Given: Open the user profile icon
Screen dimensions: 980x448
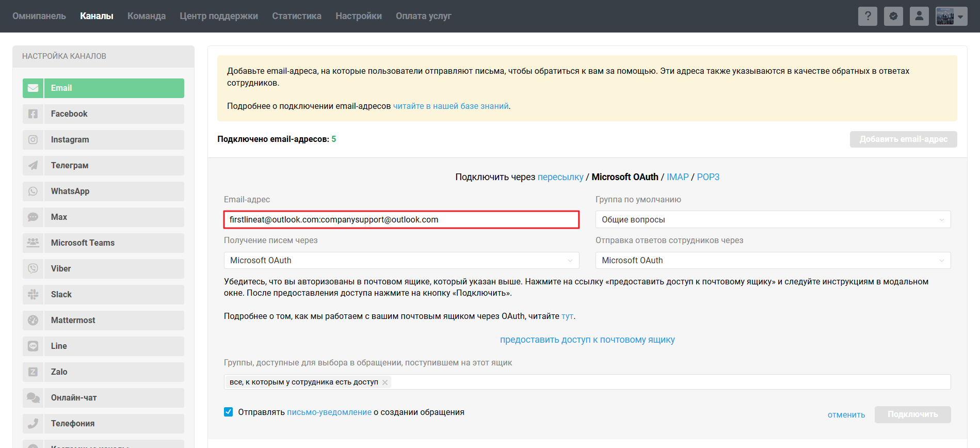Looking at the screenshot, I should [919, 16].
